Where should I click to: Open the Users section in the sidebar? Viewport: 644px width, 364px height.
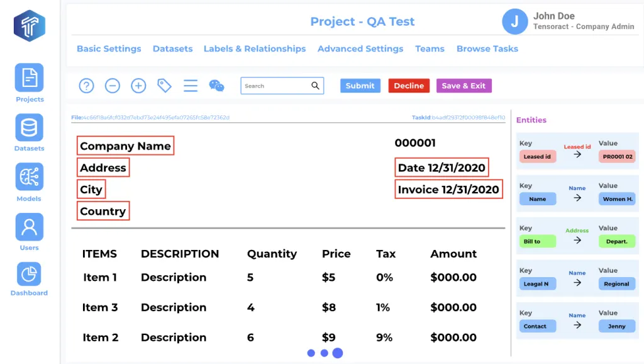pos(28,227)
